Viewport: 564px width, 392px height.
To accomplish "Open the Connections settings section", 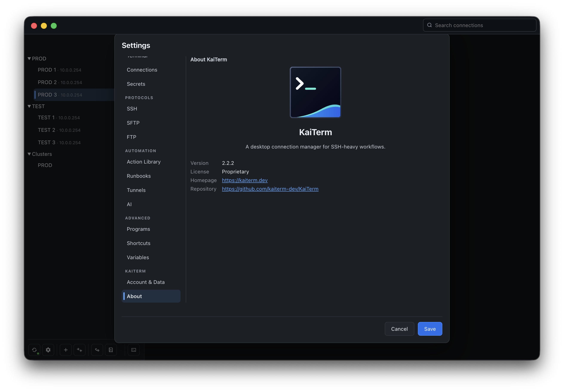I will [x=151, y=70].
